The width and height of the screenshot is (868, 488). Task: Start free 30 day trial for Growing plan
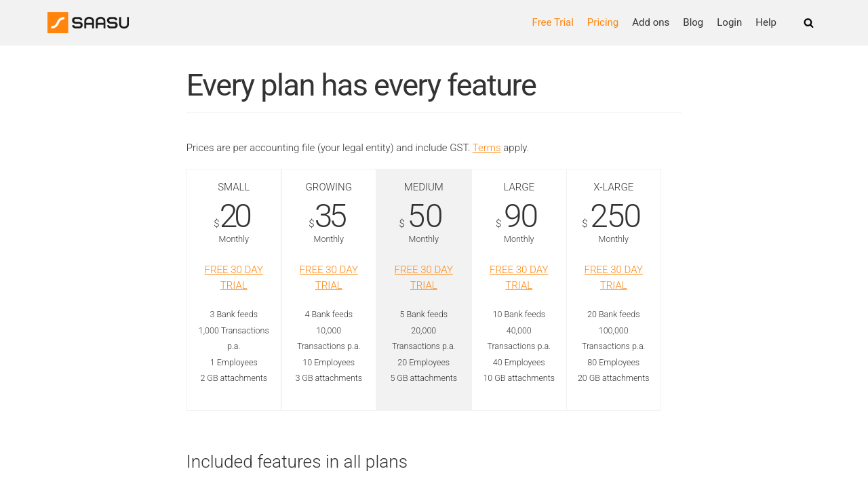329,277
